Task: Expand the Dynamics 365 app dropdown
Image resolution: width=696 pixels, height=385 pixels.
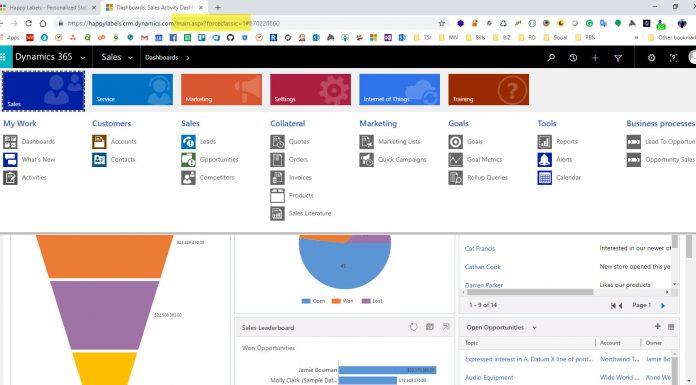Action: (x=83, y=58)
